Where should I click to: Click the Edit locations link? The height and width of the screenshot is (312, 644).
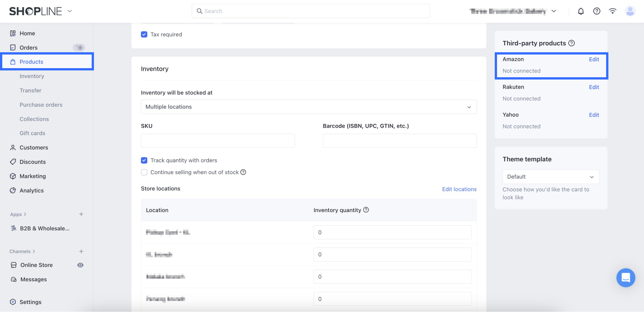pyautogui.click(x=459, y=189)
